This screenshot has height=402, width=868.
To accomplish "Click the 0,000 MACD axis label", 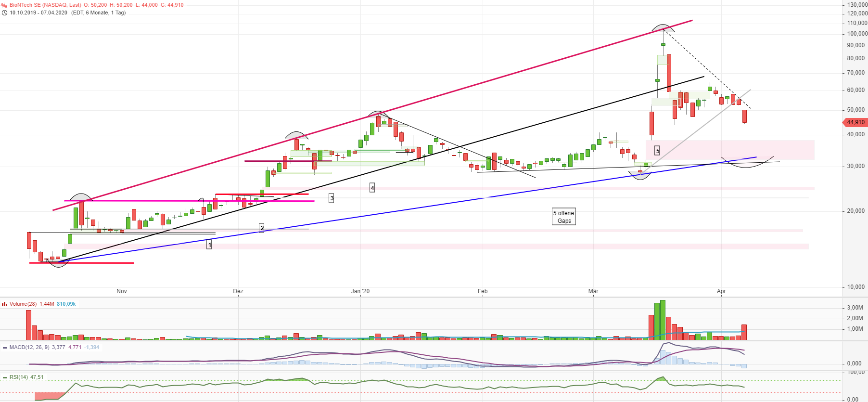I will click(855, 363).
